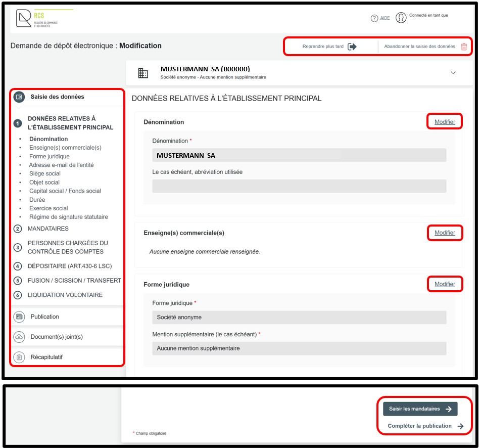Click the help question mark icon
The image size is (479, 448).
click(x=374, y=18)
